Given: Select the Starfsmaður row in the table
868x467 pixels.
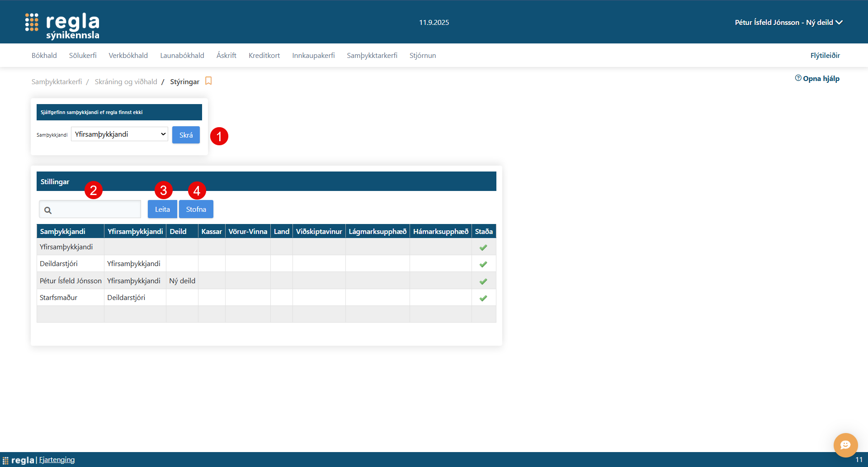Looking at the screenshot, I should tap(59, 298).
